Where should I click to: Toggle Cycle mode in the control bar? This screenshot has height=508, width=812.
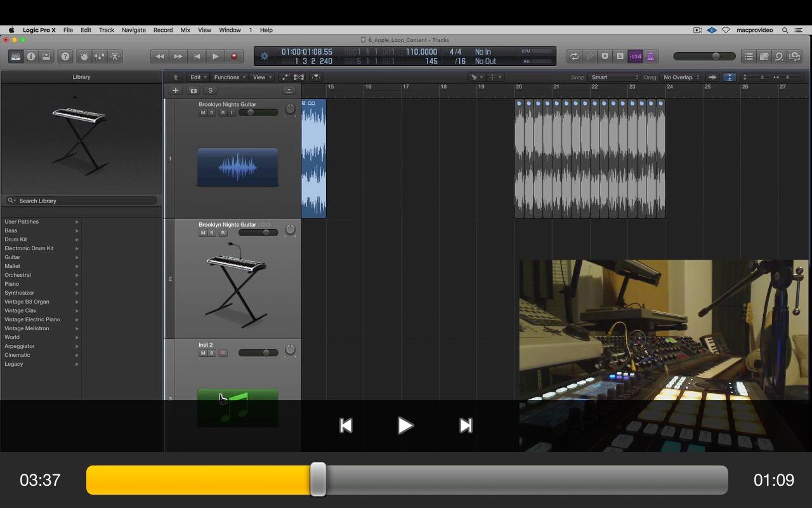click(x=574, y=57)
